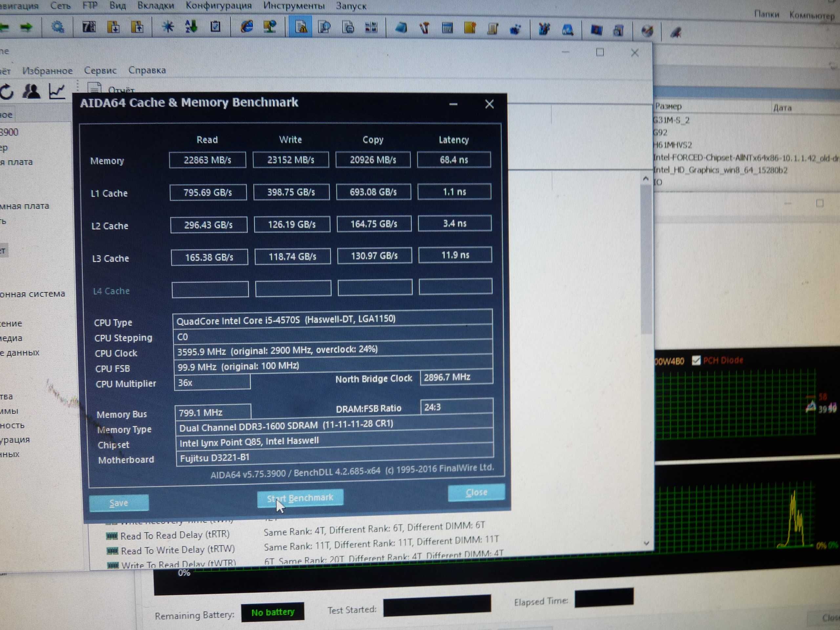840x630 pixels.
Task: Click the No battery status field
Action: click(273, 612)
